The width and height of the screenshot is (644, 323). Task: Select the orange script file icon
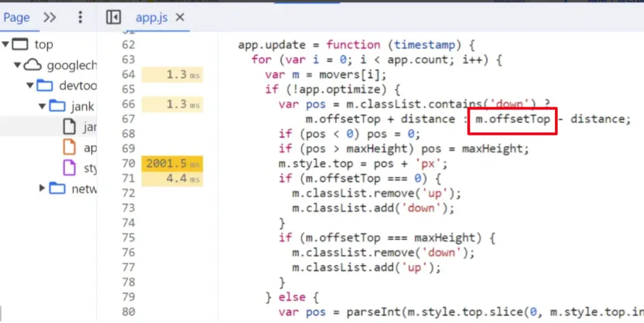(x=69, y=147)
